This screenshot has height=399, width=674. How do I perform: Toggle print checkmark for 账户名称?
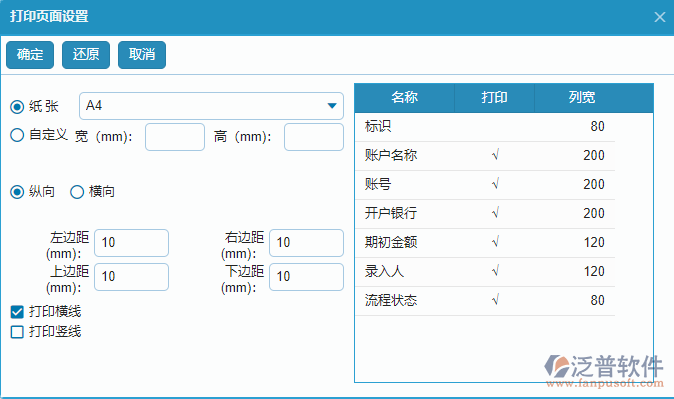coord(494,156)
